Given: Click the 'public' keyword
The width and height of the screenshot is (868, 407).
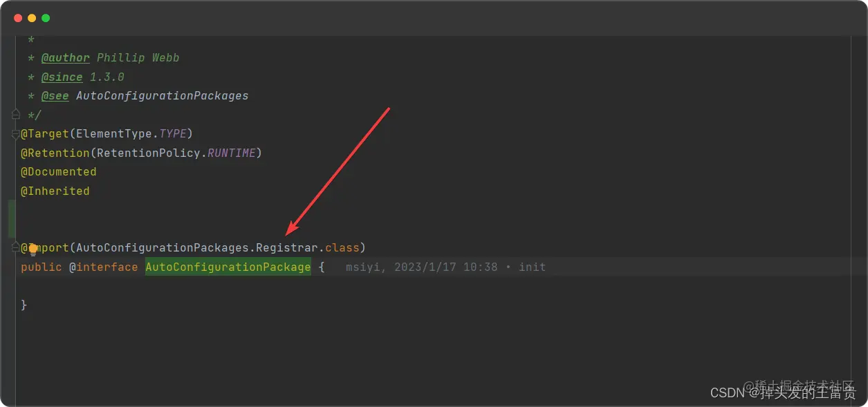Looking at the screenshot, I should tap(41, 267).
